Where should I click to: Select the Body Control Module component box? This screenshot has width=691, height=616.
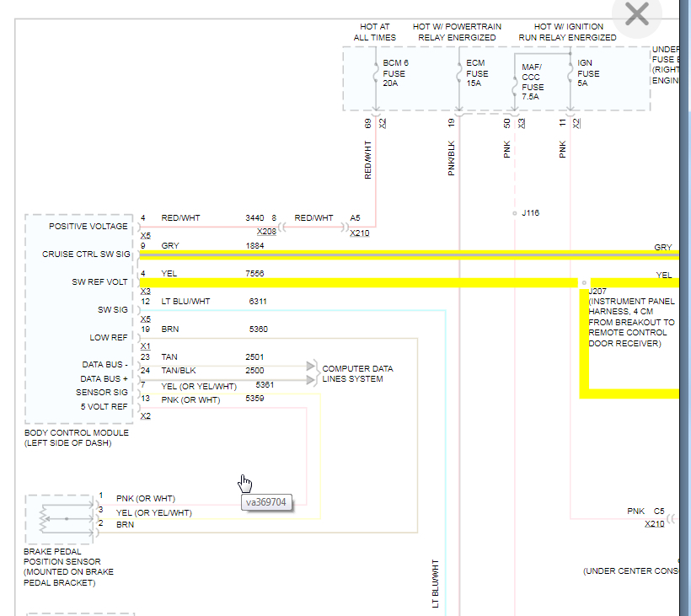[x=79, y=319]
